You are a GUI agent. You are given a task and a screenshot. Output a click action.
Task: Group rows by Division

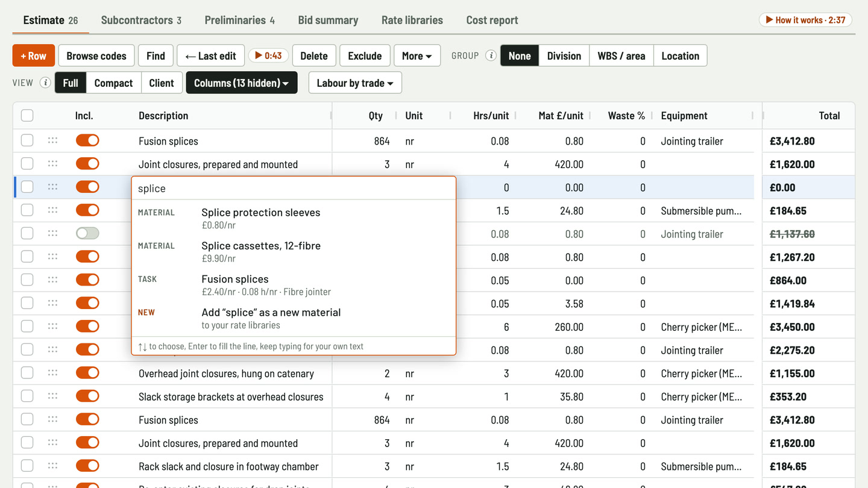click(x=564, y=56)
